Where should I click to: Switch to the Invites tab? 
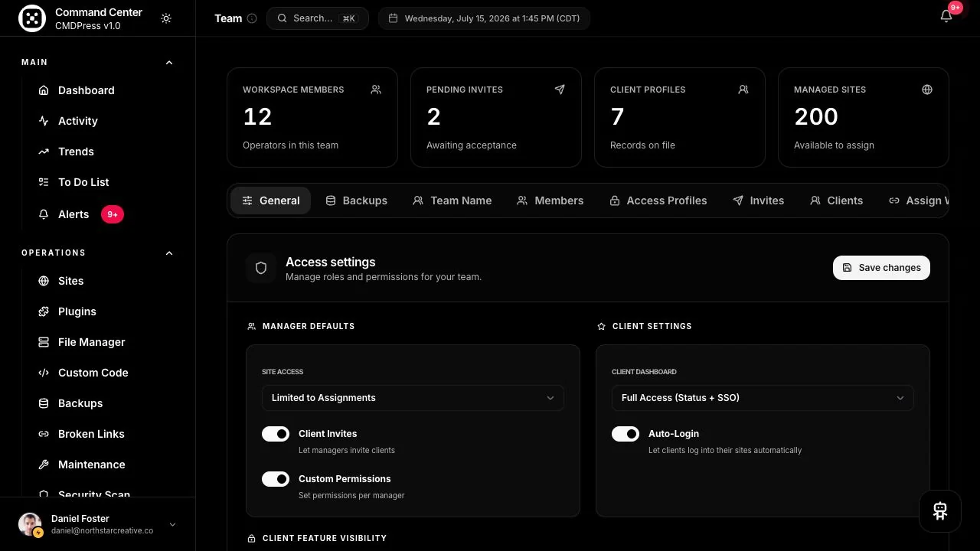759,201
